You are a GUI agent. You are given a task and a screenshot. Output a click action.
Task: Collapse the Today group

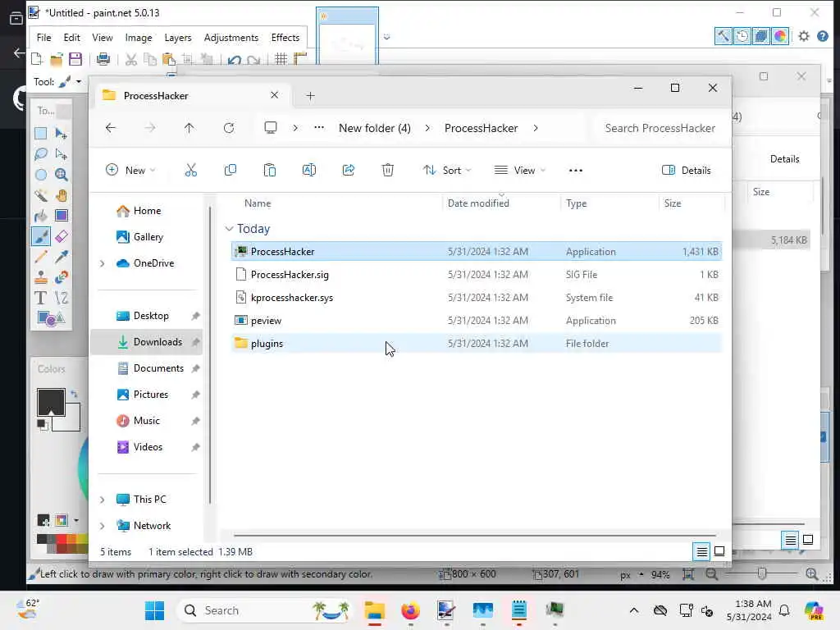230,229
